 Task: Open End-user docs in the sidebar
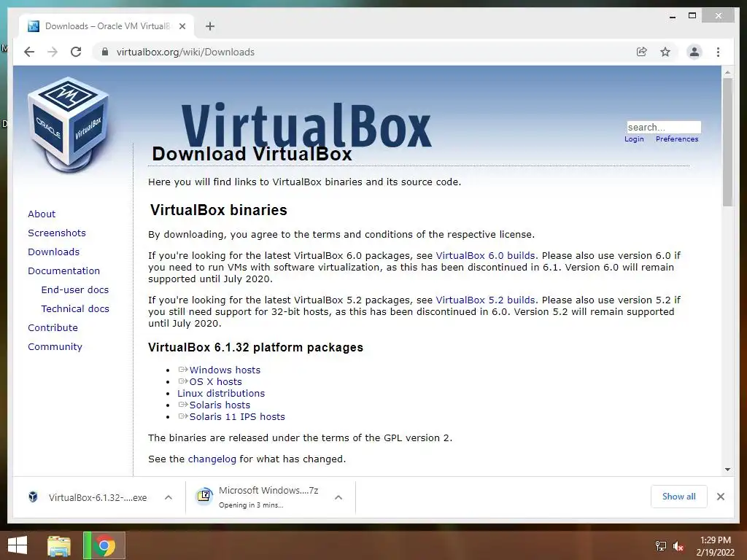(x=75, y=290)
